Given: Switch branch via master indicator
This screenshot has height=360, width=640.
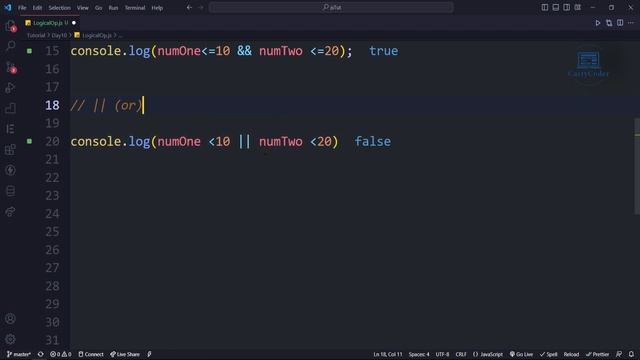Looking at the screenshot, I should tap(19, 354).
